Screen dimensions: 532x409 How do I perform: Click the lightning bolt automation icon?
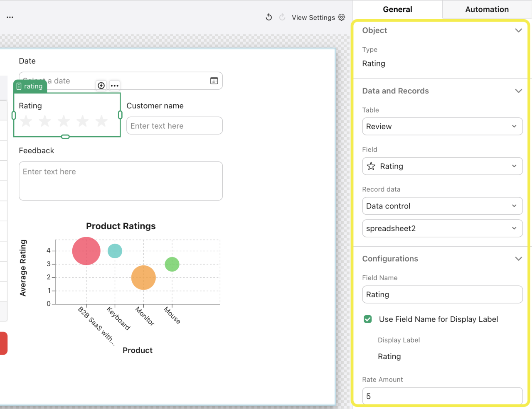coord(101,86)
